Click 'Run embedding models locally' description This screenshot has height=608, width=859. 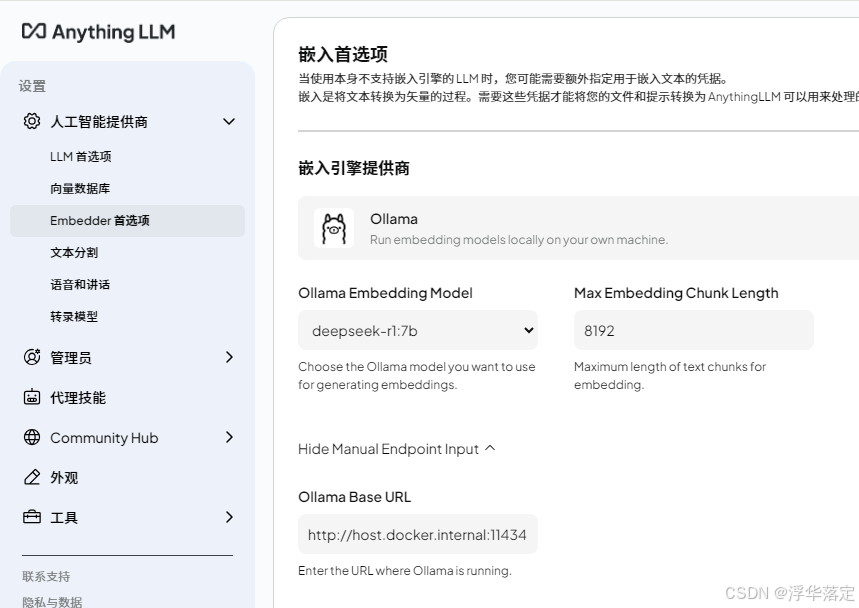519,240
